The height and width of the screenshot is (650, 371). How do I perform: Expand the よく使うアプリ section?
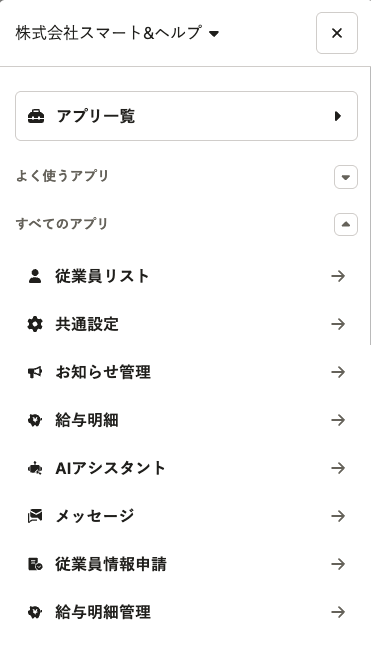[x=346, y=177]
